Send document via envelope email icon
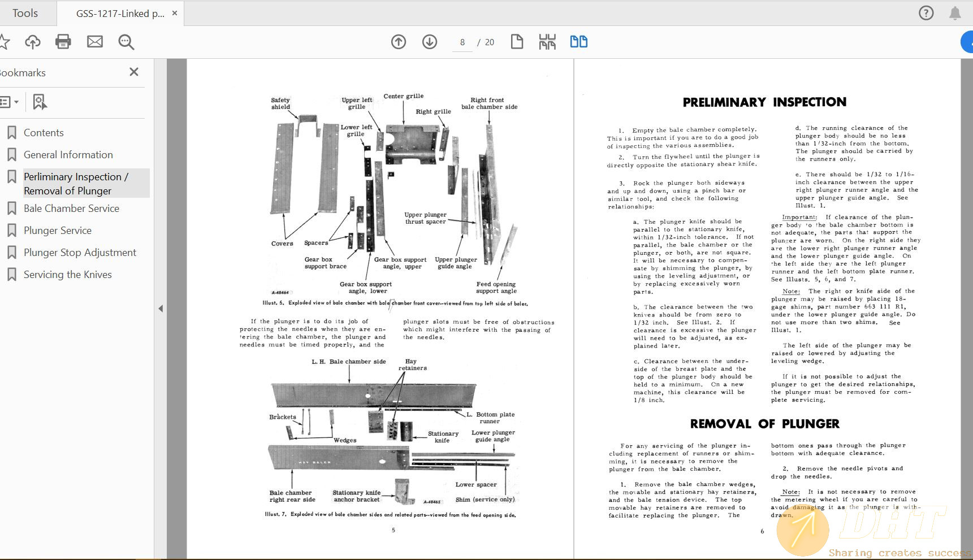 95,42
